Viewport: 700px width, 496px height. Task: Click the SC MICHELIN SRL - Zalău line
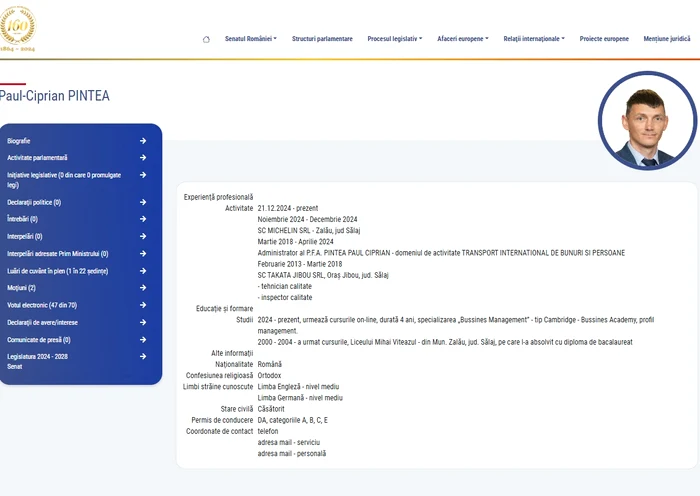click(x=309, y=230)
